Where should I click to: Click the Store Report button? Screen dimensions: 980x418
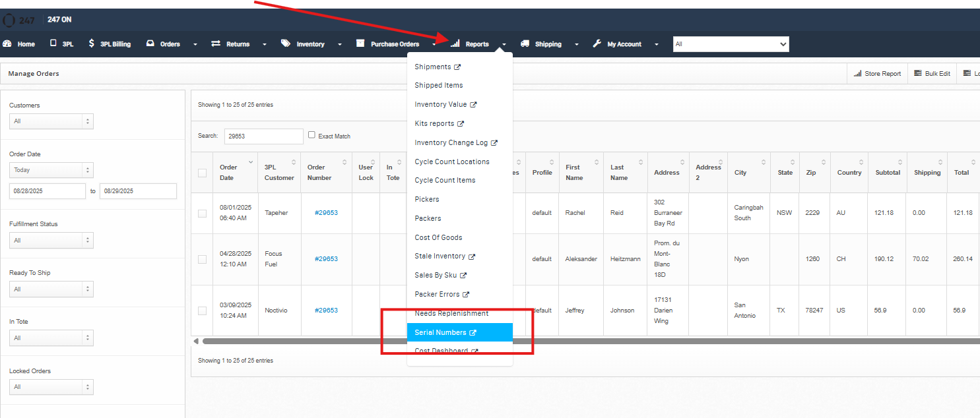pos(877,73)
